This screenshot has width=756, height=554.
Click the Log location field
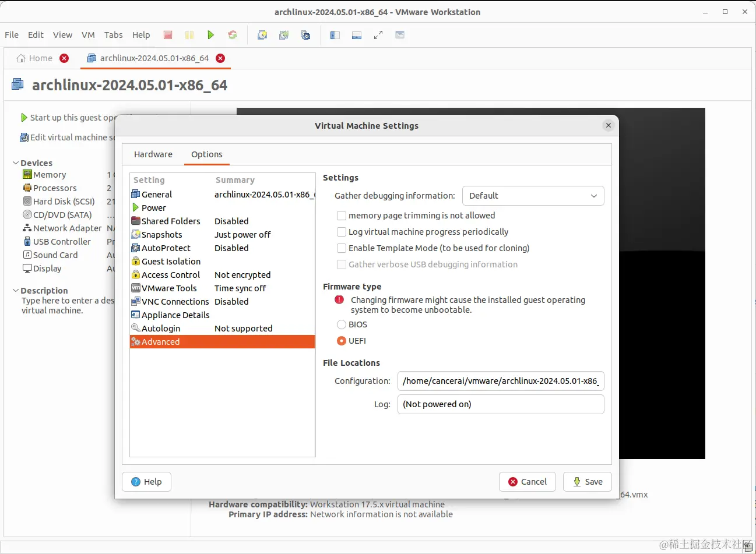coord(501,404)
